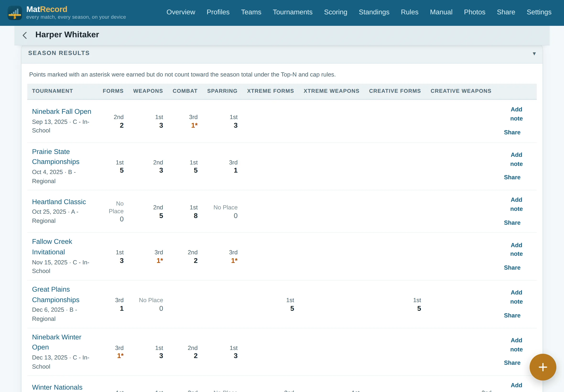Click the asterisk points explanation text
Viewport: 564px width, 392px height.
point(182,74)
